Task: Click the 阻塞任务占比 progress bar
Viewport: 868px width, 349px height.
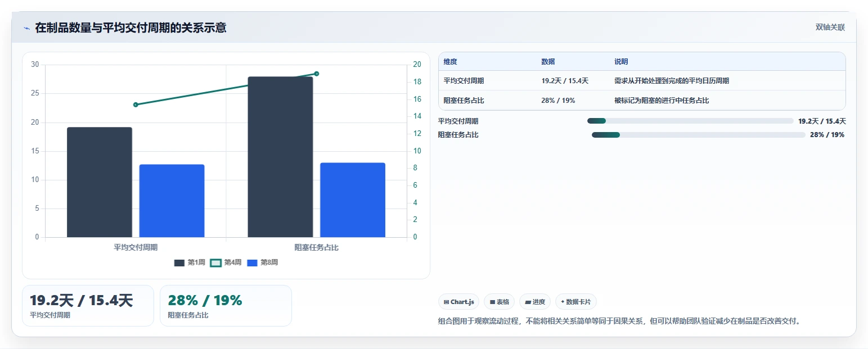Action: pos(699,135)
